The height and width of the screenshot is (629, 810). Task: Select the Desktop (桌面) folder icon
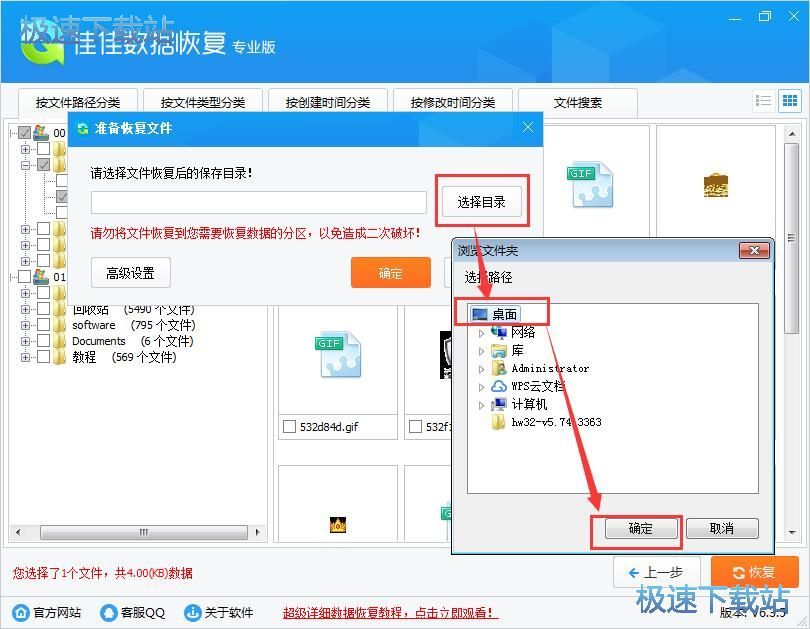[480, 314]
